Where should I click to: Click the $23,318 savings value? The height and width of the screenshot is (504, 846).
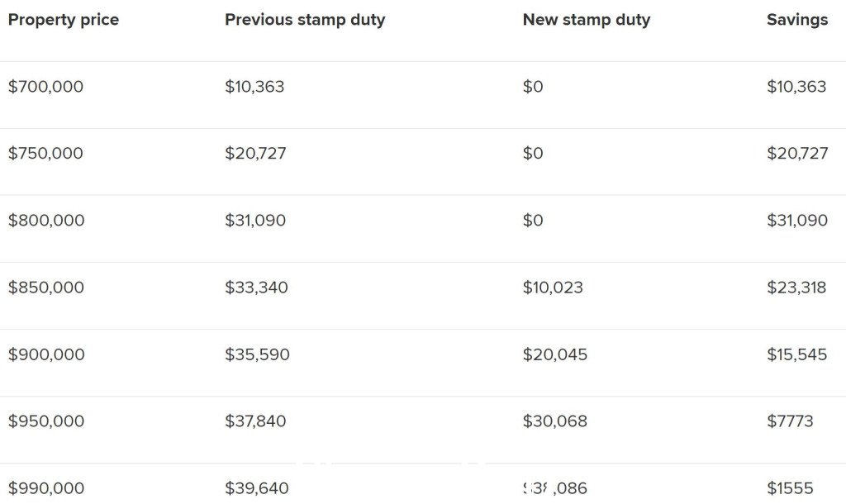pyautogui.click(x=796, y=287)
